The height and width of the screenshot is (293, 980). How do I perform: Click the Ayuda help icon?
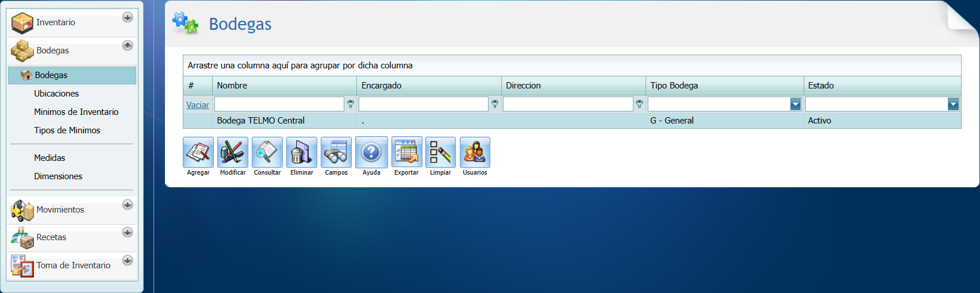coord(371,152)
